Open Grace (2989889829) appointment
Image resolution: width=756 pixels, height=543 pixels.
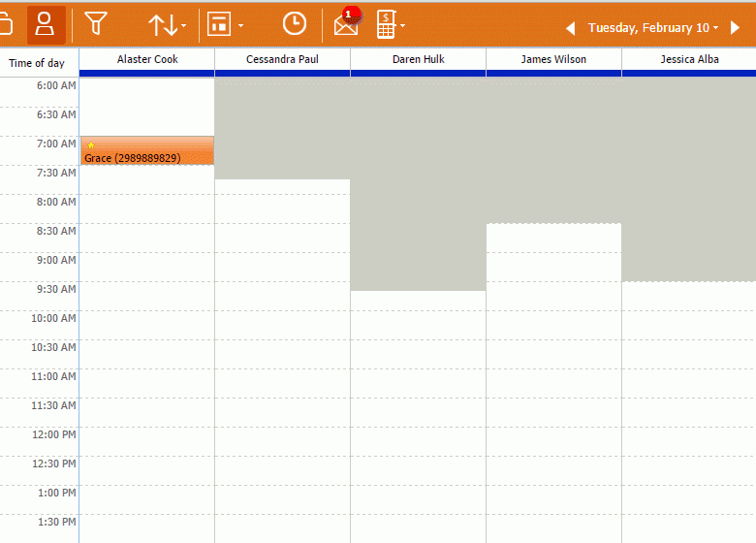coord(147,150)
